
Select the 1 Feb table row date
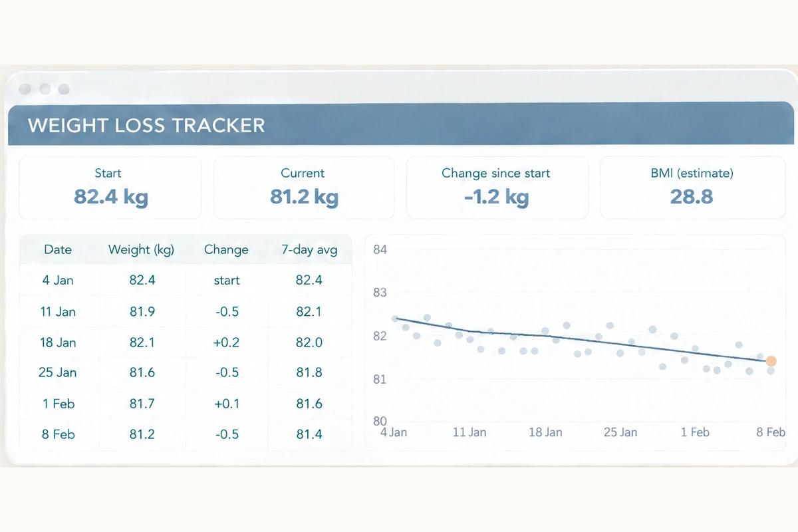coord(58,404)
